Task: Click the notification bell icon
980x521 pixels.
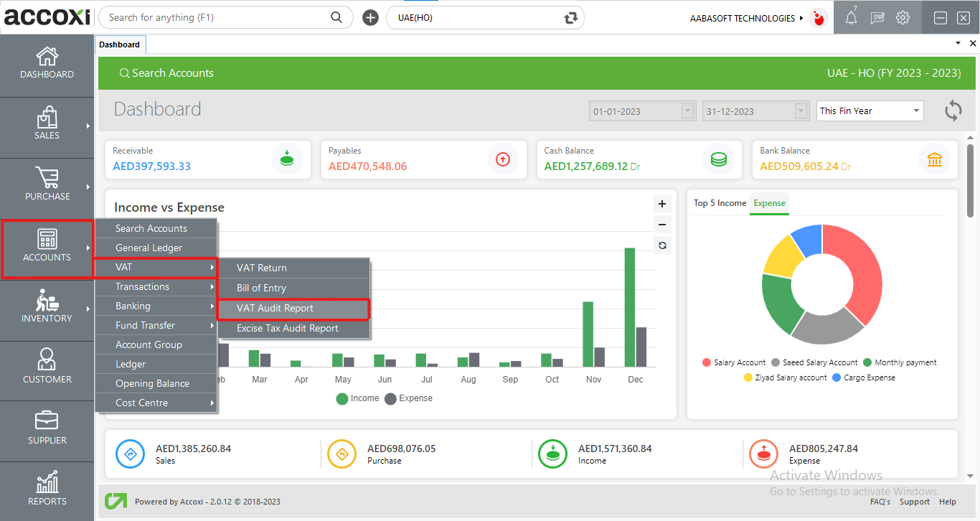Action: 851,18
